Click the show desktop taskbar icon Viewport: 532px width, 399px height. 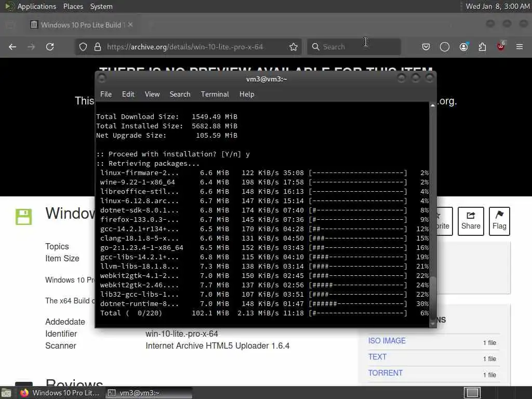click(x=6, y=393)
